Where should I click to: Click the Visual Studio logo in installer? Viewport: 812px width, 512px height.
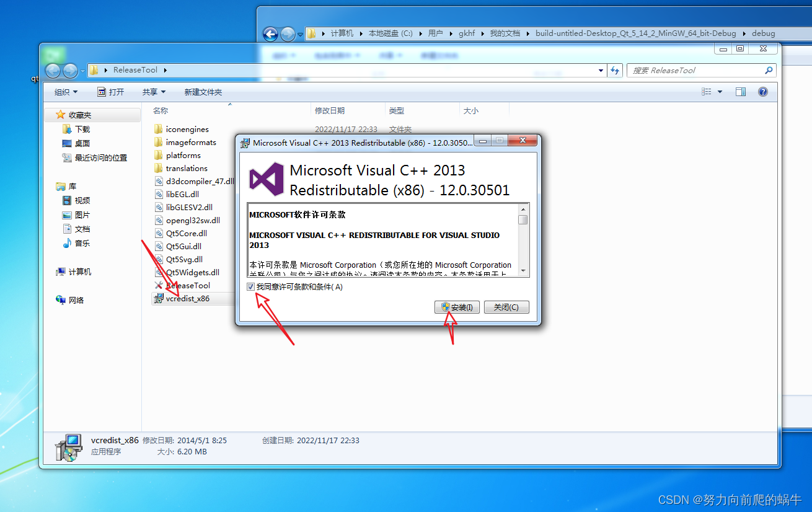click(267, 180)
